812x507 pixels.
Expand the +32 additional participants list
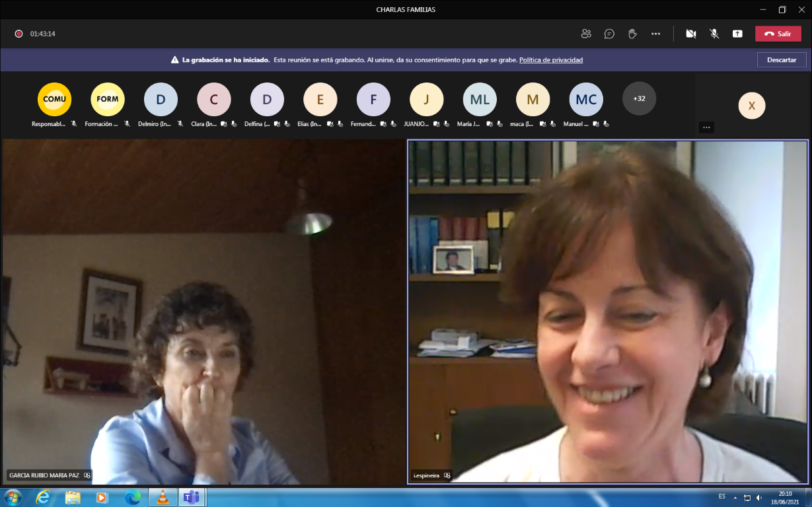(639, 99)
